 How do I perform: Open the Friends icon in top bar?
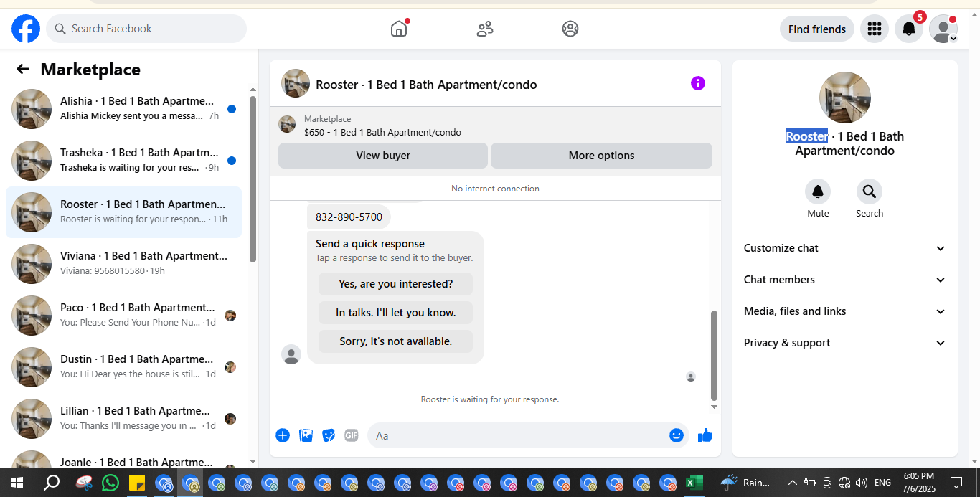(485, 29)
